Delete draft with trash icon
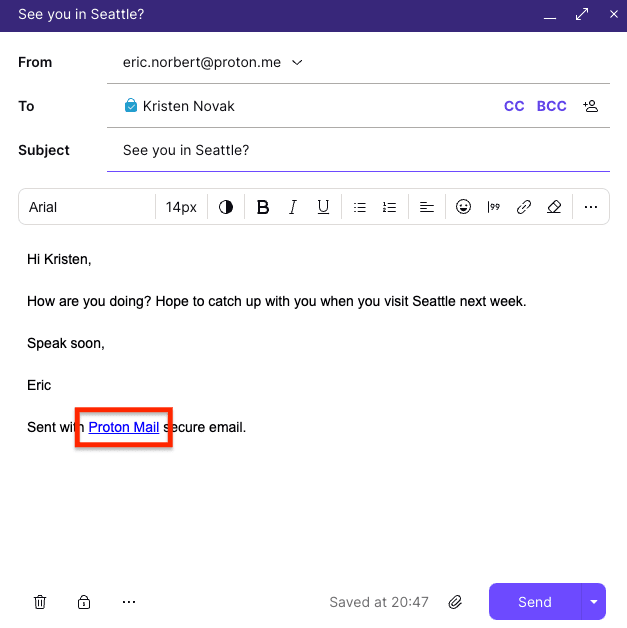The height and width of the screenshot is (628, 627). click(40, 602)
